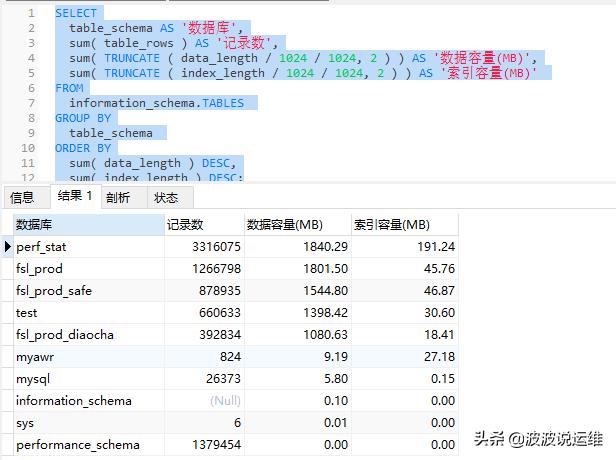This screenshot has height=460, width=616.
Task: Click the (Null) record count cell
Action: [204, 401]
